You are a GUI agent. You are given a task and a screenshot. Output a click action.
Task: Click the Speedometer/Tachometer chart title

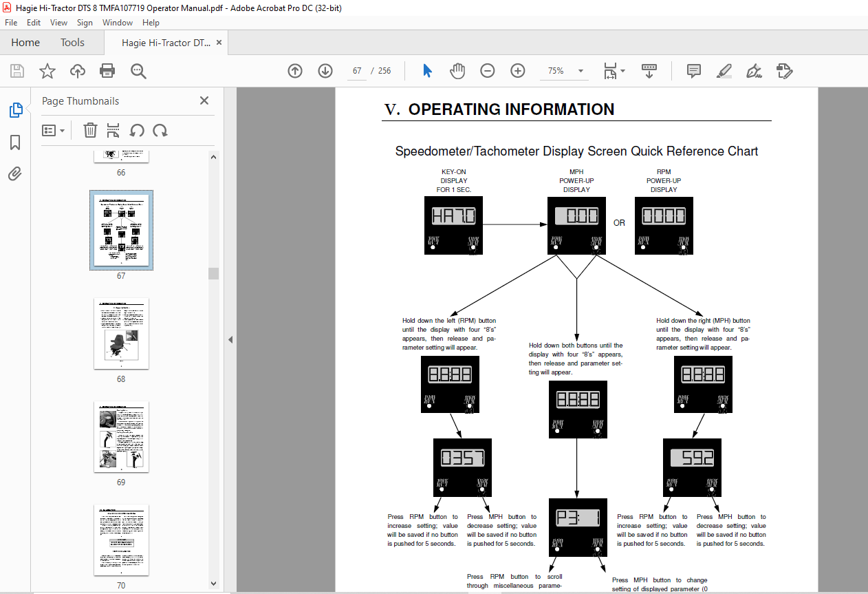click(576, 151)
